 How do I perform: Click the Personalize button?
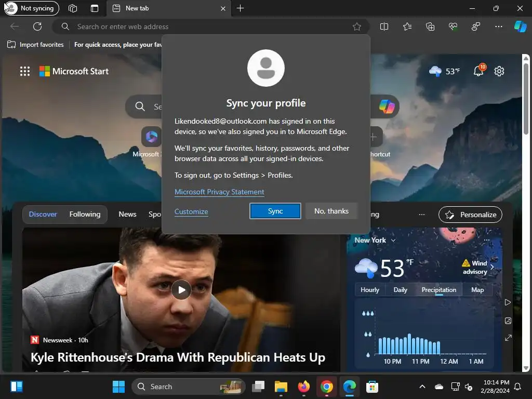pos(470,215)
